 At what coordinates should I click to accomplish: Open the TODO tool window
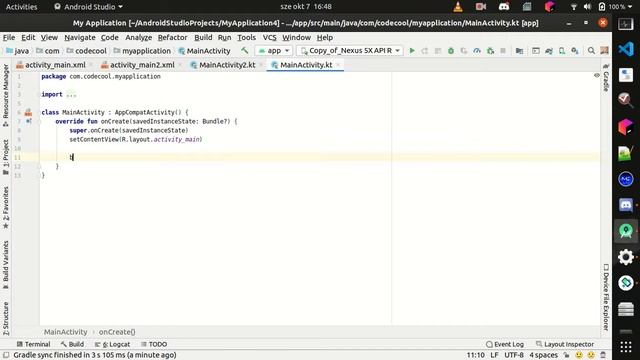point(154,344)
